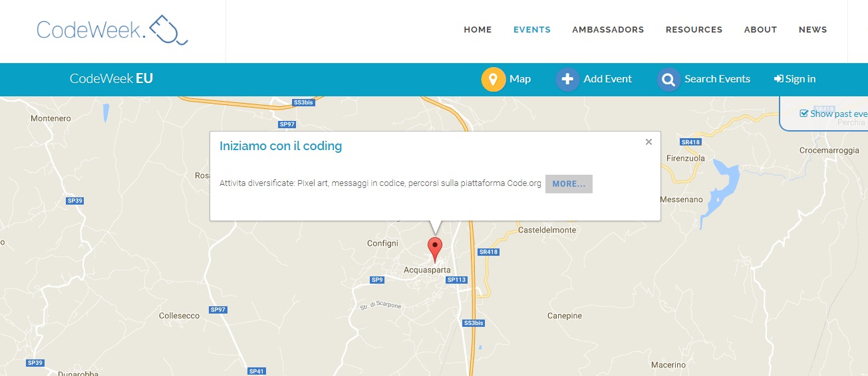This screenshot has height=376, width=868.
Task: Navigate to the About page
Action: coord(760,30)
